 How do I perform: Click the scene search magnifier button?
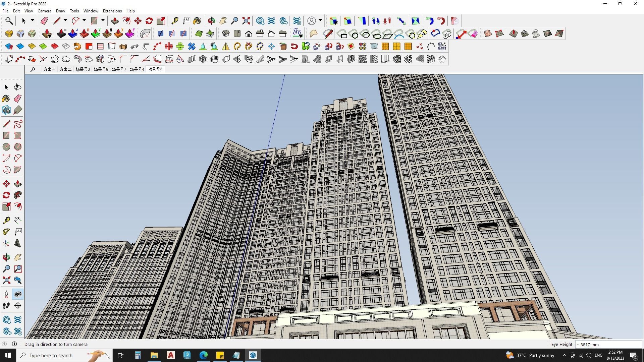click(x=33, y=69)
